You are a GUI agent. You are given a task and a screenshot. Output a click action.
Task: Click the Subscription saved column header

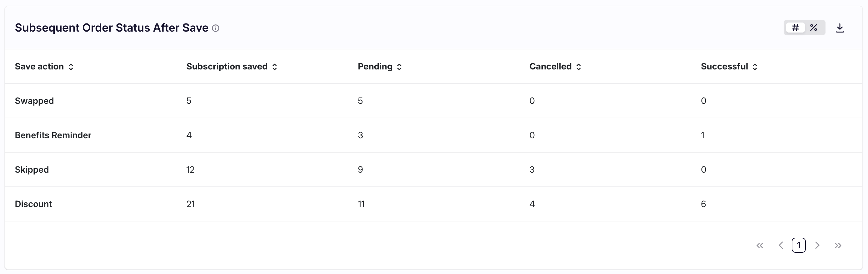click(x=227, y=67)
